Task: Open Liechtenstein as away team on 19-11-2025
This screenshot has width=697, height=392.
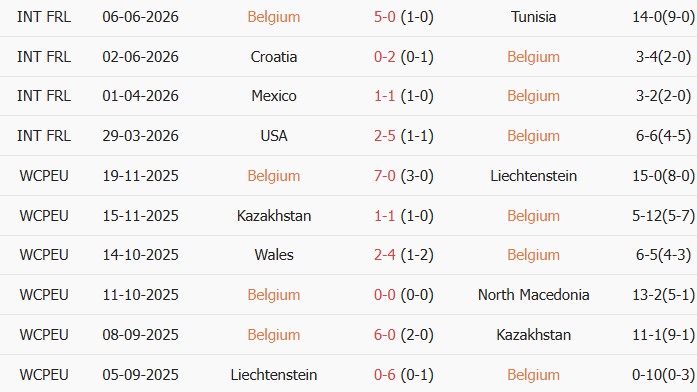Action: click(x=533, y=176)
